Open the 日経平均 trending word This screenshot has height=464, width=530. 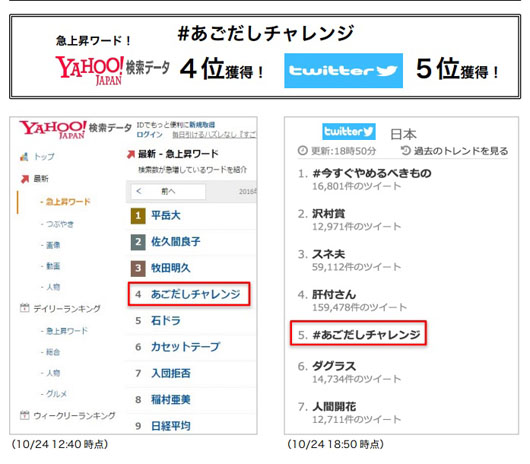171,426
